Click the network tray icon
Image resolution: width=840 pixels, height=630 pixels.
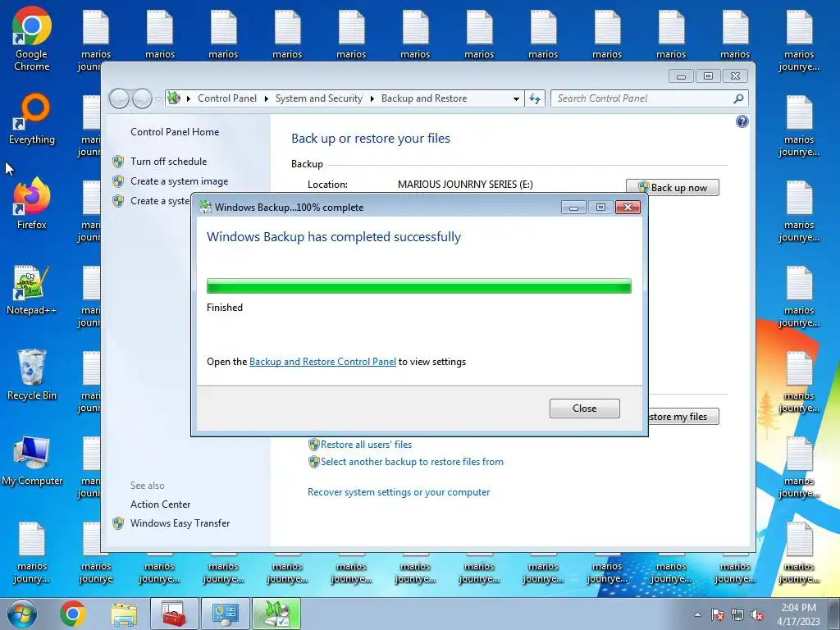pos(737,614)
